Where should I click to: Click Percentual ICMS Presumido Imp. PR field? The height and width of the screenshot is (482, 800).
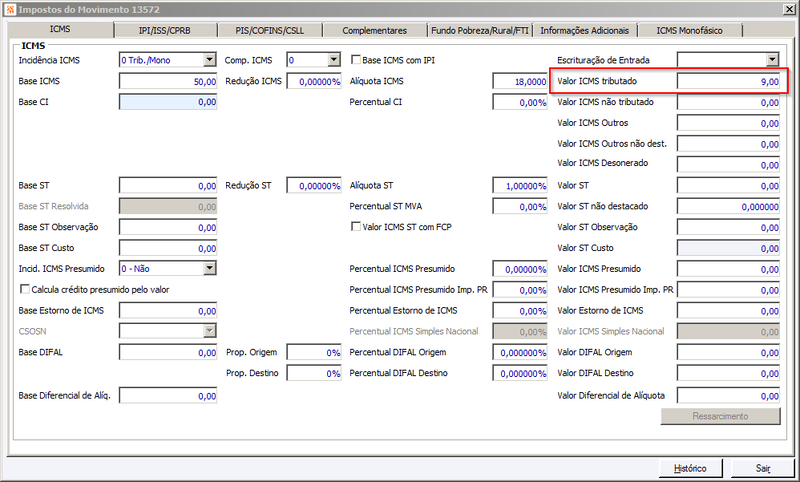pyautogui.click(x=520, y=290)
